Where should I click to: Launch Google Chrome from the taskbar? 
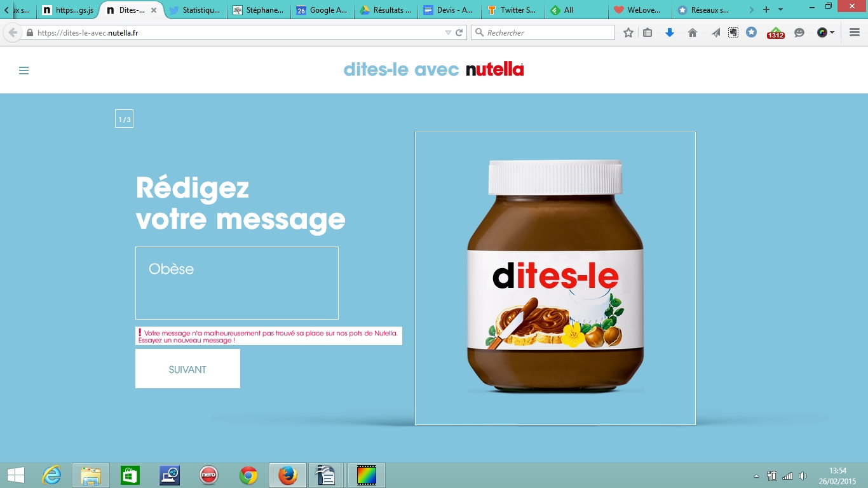(248, 475)
